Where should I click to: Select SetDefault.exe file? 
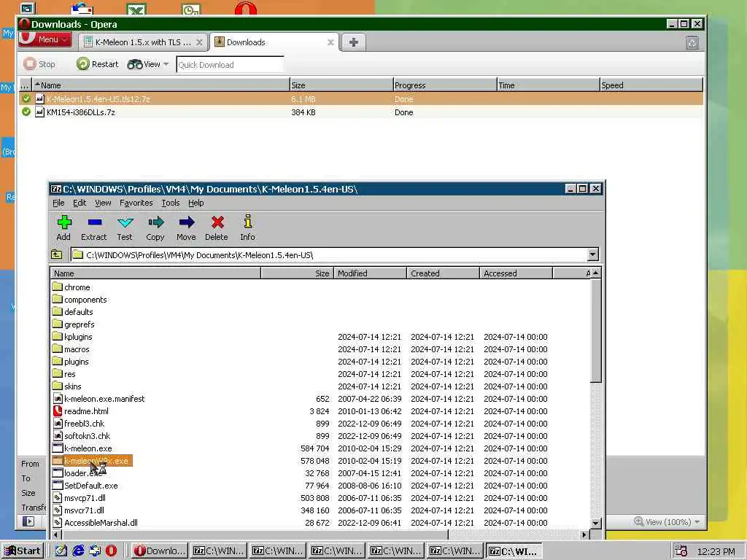point(85,485)
